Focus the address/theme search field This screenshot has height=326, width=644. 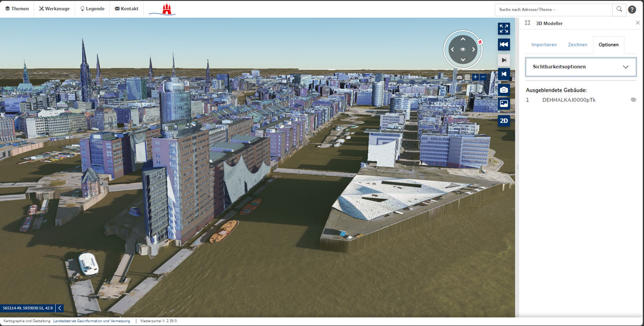point(553,9)
